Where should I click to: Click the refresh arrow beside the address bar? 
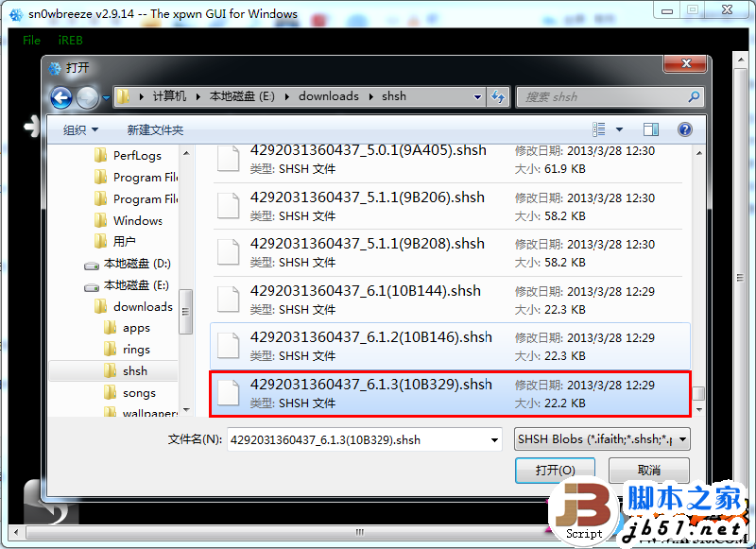(x=496, y=96)
